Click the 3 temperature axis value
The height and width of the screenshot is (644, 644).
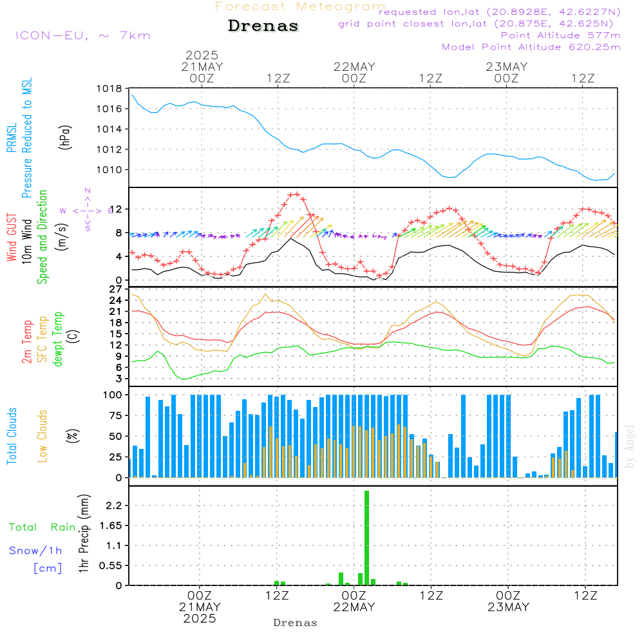(x=119, y=379)
